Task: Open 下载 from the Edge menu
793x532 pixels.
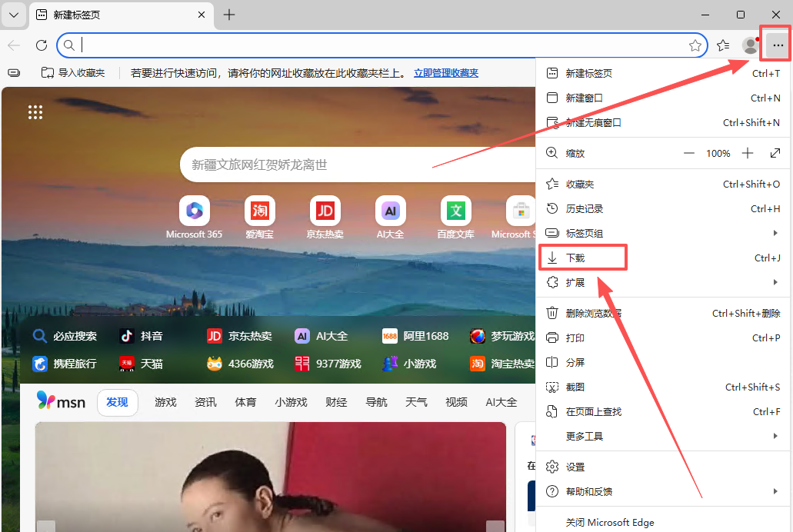Action: point(582,258)
